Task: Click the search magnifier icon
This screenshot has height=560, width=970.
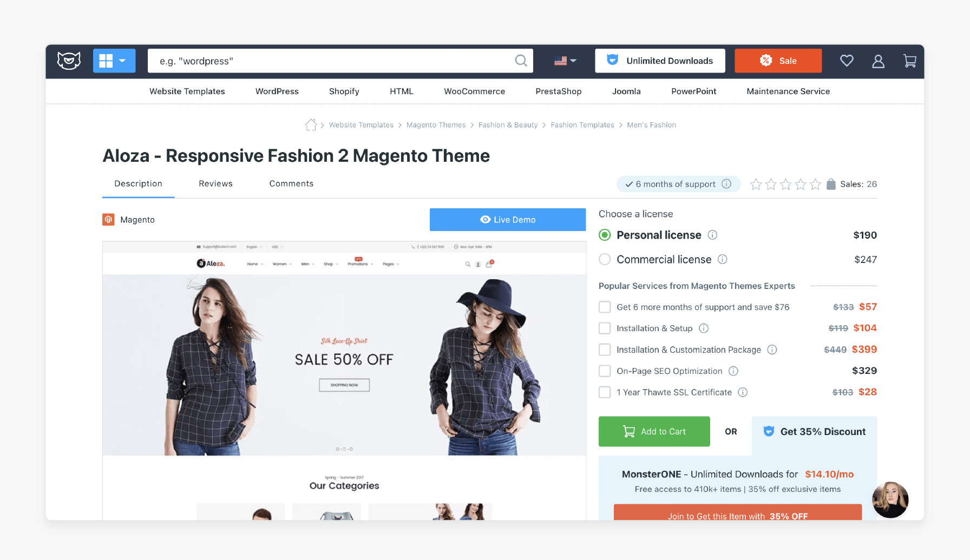Action: coord(521,61)
